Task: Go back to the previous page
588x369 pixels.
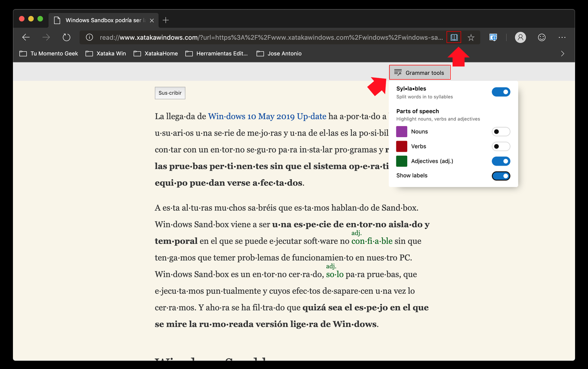Action: click(x=26, y=37)
